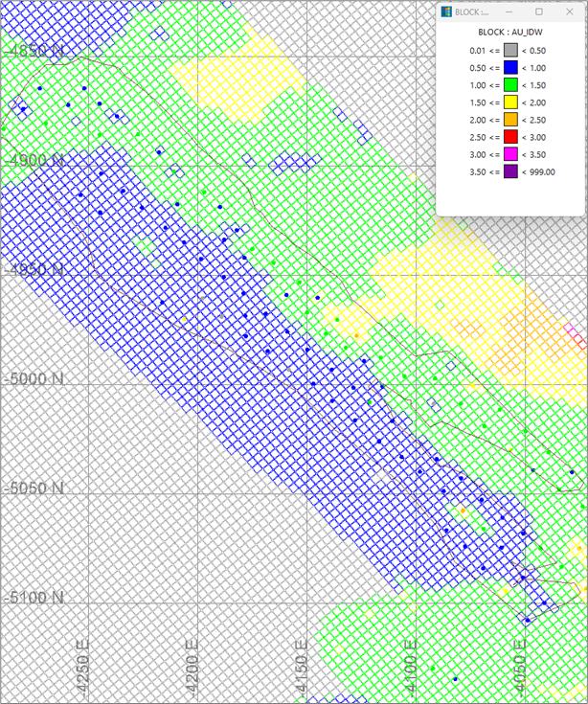
Task: Click the BLOCK legend window app icon
Action: click(x=447, y=12)
